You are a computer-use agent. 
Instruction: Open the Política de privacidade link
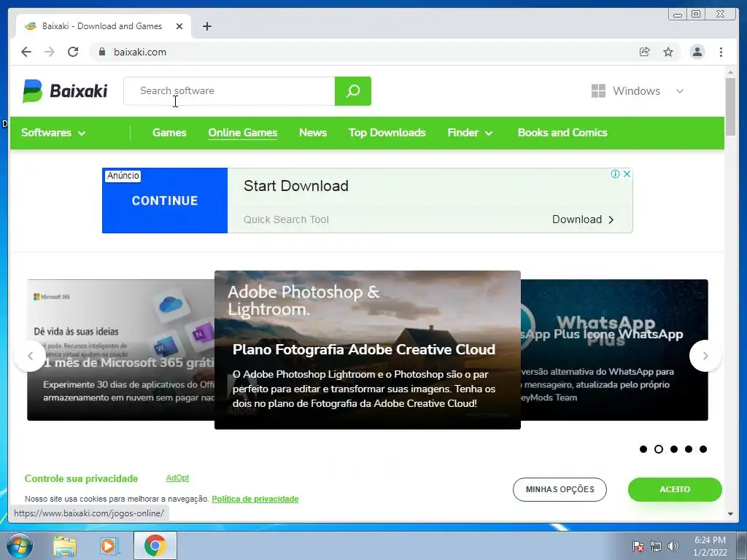click(255, 499)
